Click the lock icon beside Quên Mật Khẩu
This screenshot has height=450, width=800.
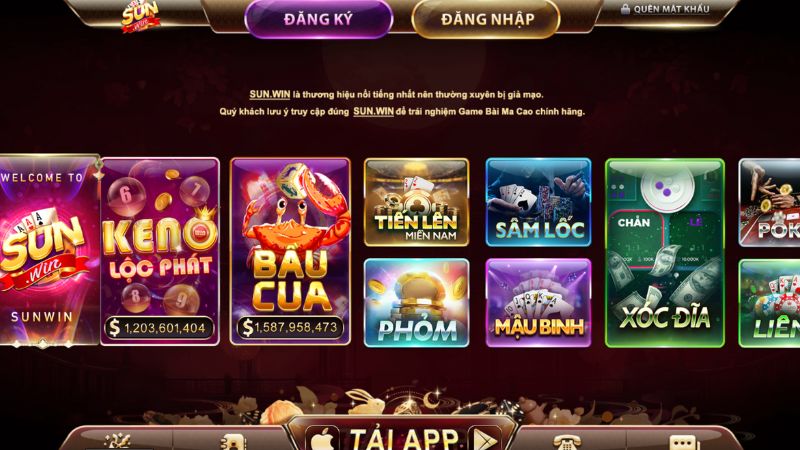point(625,9)
